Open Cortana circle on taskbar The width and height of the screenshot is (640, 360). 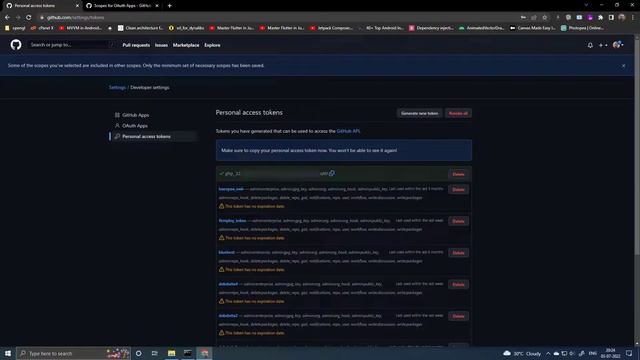coord(139,353)
